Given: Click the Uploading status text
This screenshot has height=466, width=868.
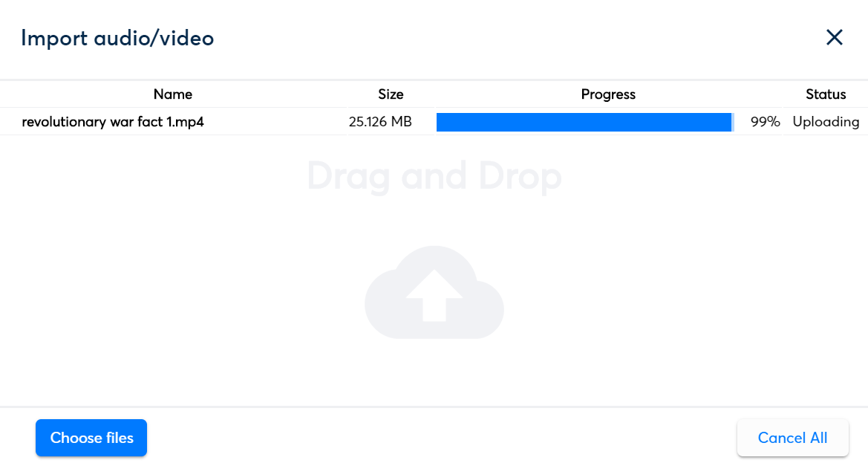Looking at the screenshot, I should (826, 122).
